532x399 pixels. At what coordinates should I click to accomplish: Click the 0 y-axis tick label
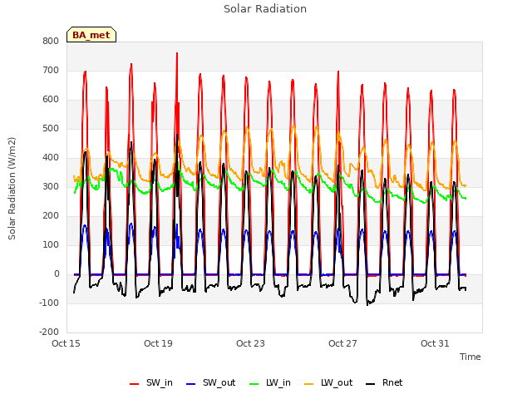click(x=57, y=274)
